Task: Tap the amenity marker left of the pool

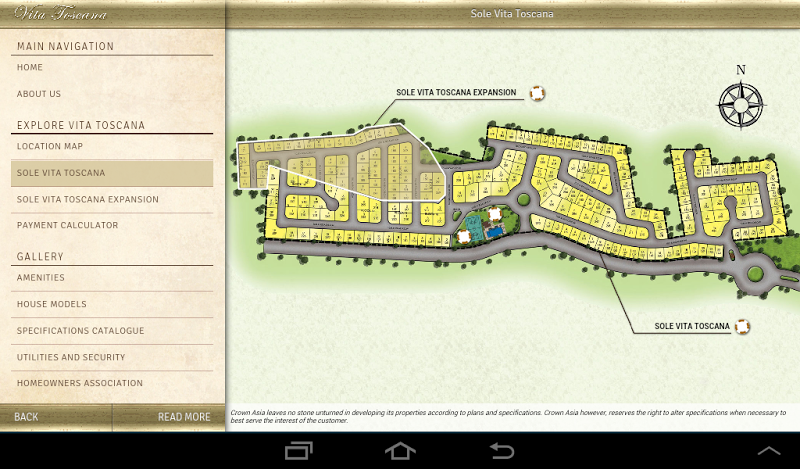Action: pyautogui.click(x=463, y=236)
